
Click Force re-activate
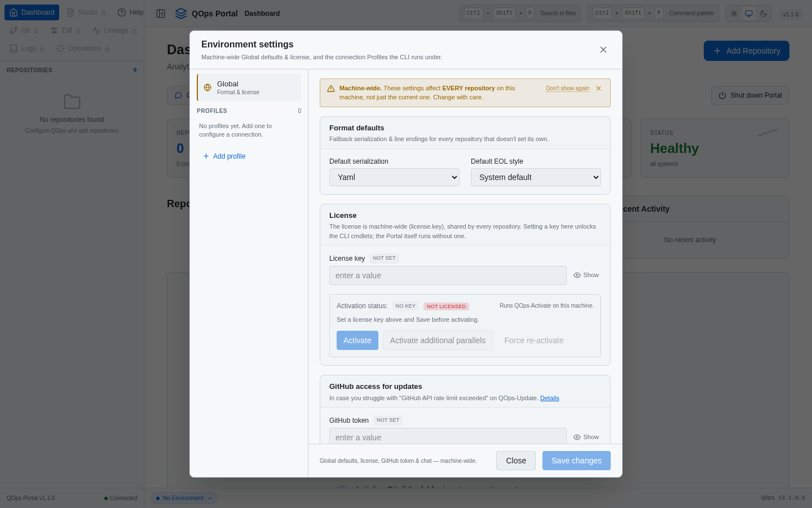[534, 340]
